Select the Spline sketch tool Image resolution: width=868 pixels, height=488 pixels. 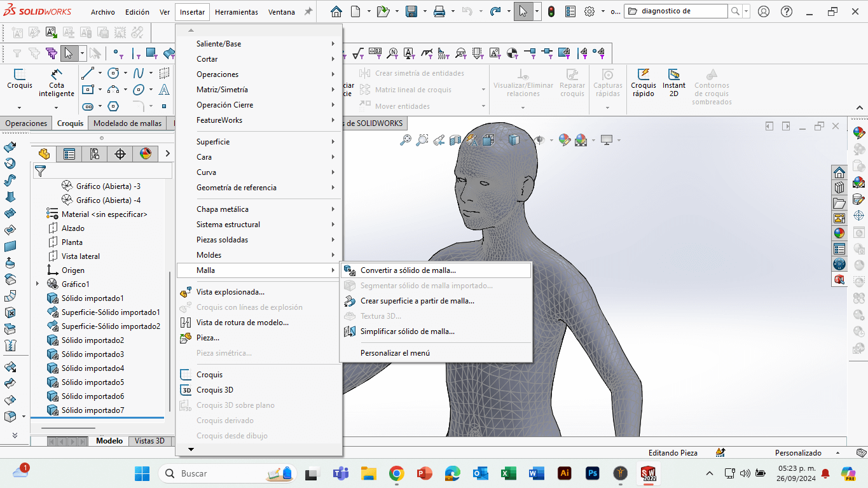(139, 73)
